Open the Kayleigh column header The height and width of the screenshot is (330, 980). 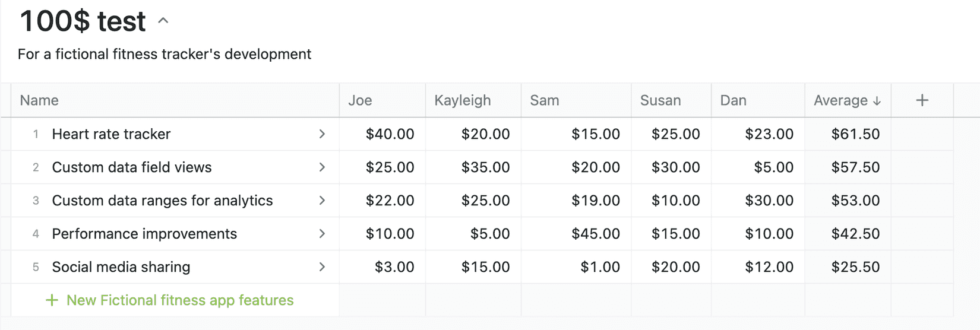462,100
